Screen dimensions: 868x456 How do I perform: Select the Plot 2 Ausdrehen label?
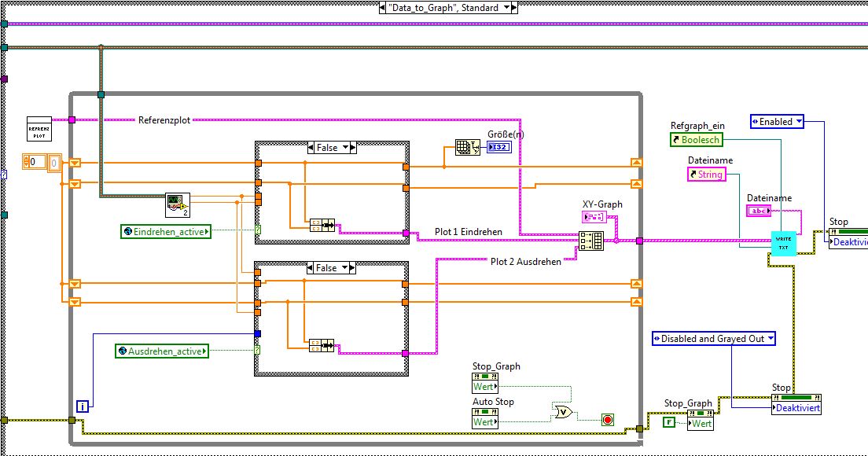(526, 261)
